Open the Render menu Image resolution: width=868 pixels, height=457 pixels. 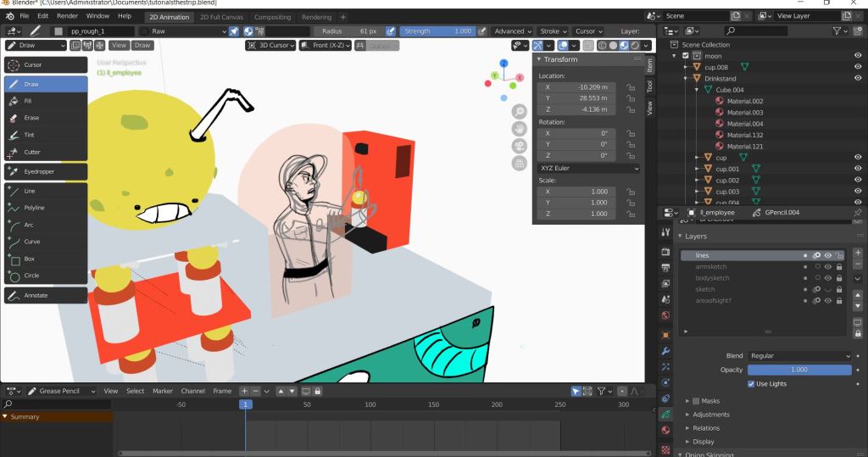point(67,16)
